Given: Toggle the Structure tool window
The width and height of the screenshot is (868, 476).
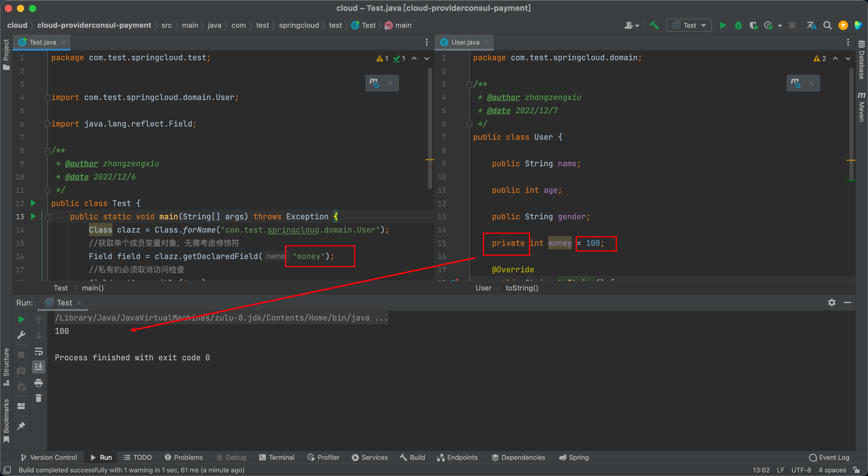Looking at the screenshot, I should [6, 367].
